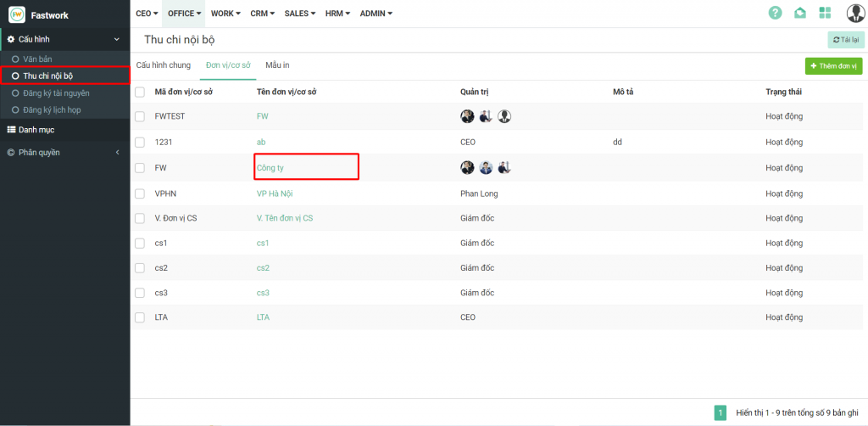Open the user profile avatar
Viewport: 868px width, 426px height.
(855, 13)
